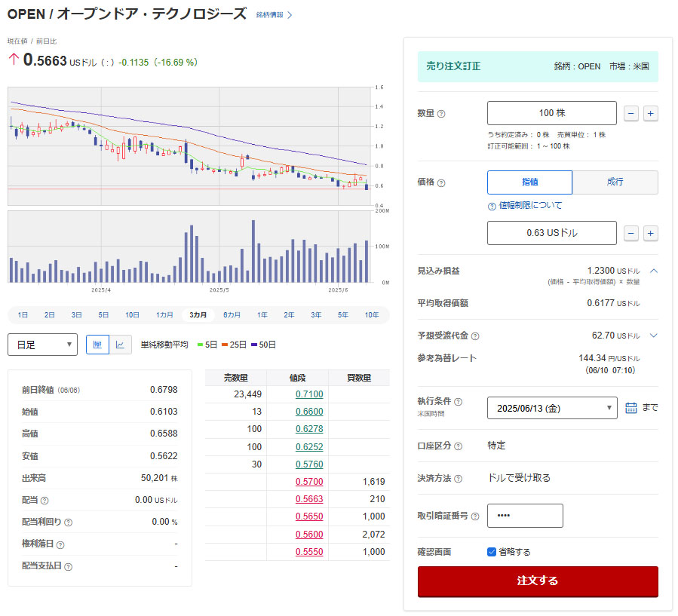Switch to 1年 chart period
This screenshot has width=678, height=616.
coord(262,315)
